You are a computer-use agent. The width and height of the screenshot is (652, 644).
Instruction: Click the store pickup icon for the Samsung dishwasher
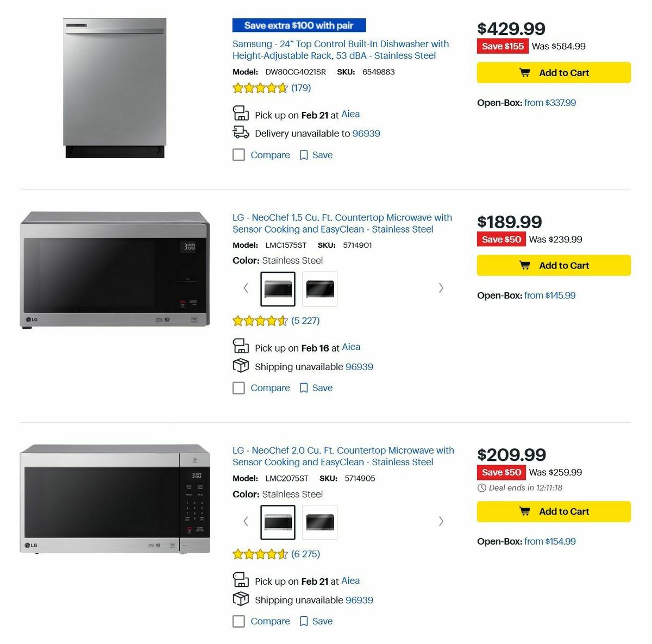(x=241, y=113)
